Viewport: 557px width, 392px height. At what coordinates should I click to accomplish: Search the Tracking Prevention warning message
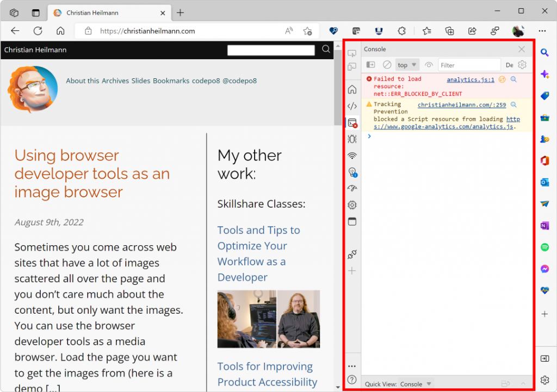(x=513, y=104)
